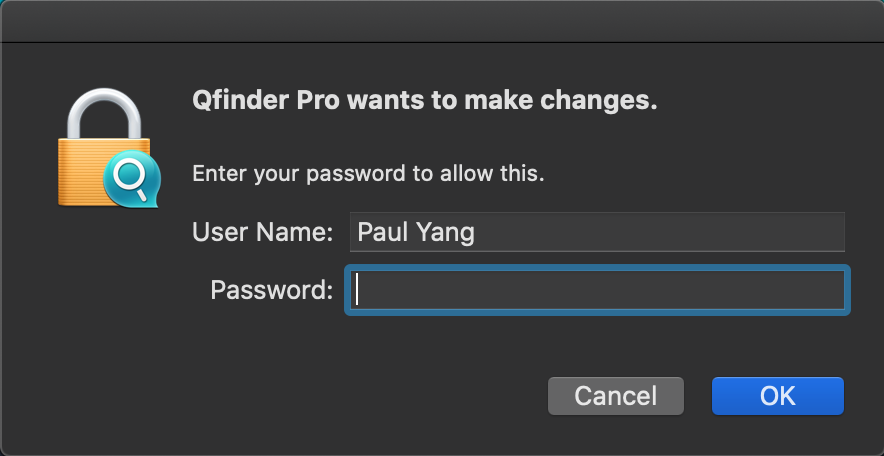This screenshot has width=884, height=456.
Task: Click the white magnifying glass inside teal bubble
Action: click(130, 180)
